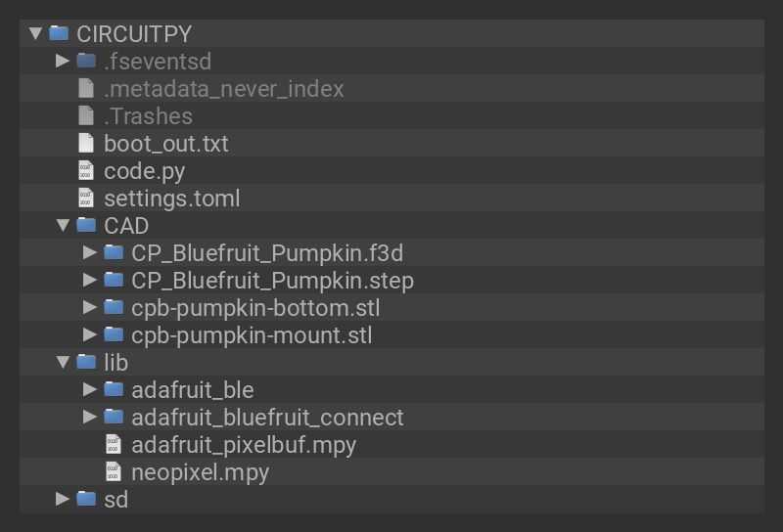783x532 pixels.
Task: Select the .metadata_never_index file
Action: click(x=224, y=88)
